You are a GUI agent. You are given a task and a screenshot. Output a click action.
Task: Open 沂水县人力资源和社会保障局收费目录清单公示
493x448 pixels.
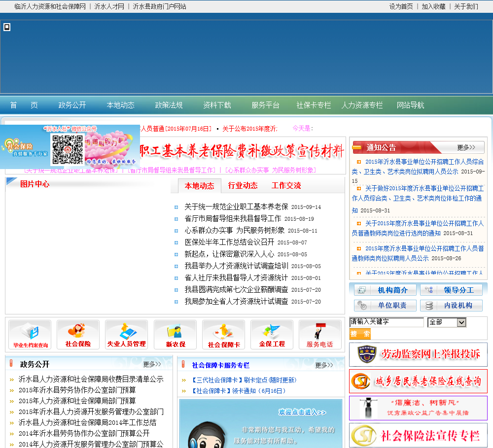[91, 379]
